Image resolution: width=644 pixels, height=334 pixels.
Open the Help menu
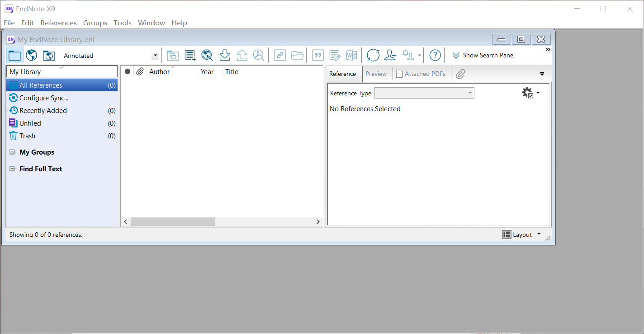(x=179, y=23)
